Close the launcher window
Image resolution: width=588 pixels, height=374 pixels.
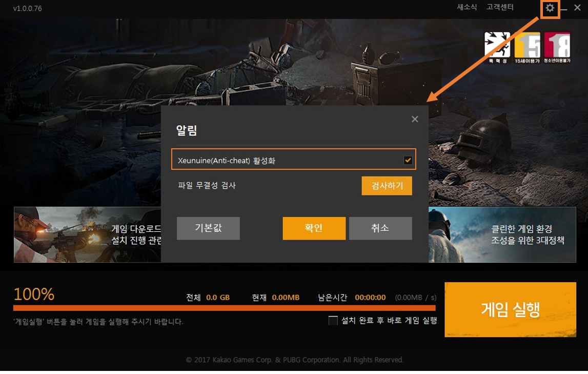[x=578, y=8]
